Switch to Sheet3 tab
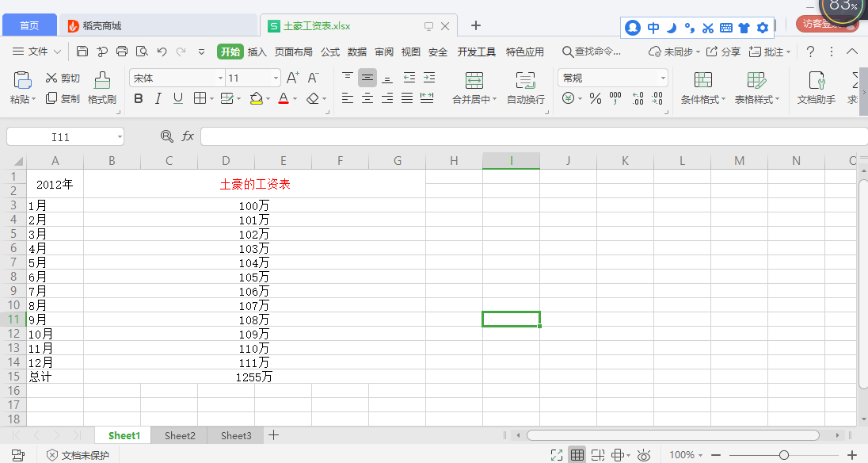868x463 pixels. click(236, 435)
